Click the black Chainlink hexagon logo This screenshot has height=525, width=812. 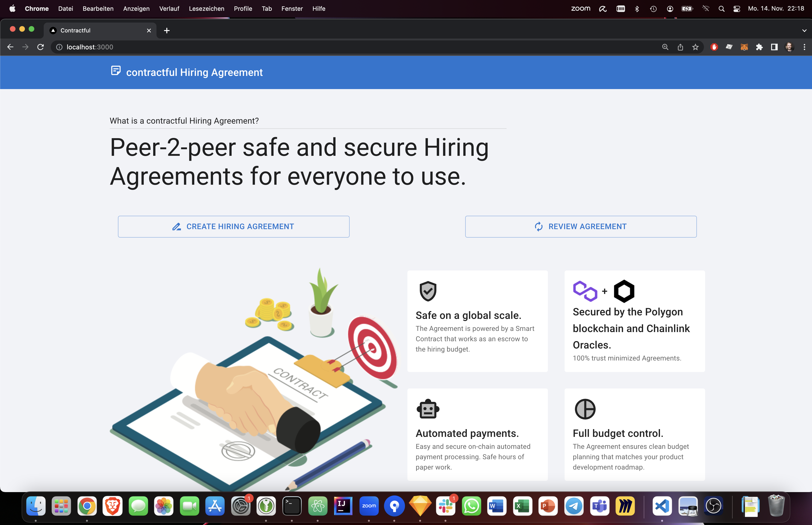[x=624, y=291]
